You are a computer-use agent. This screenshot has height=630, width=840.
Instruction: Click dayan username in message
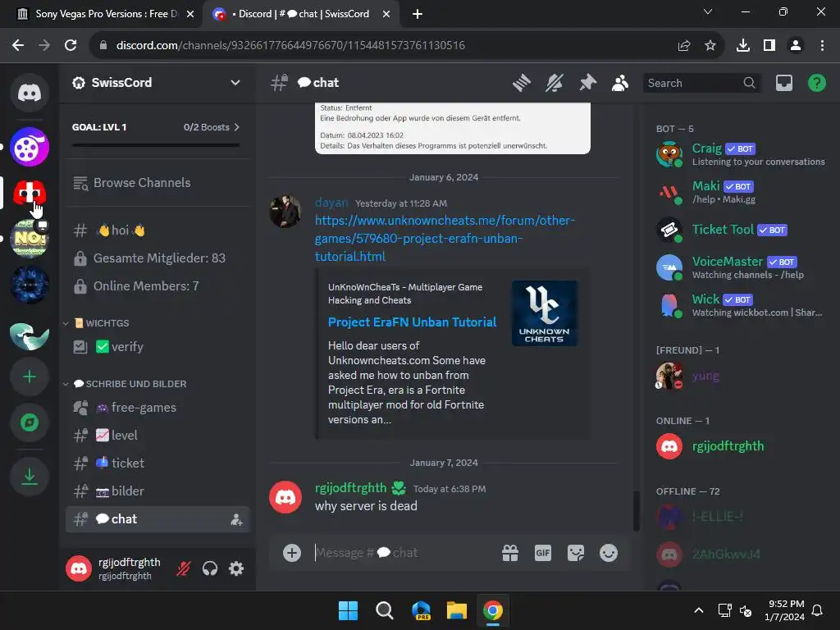coord(331,203)
